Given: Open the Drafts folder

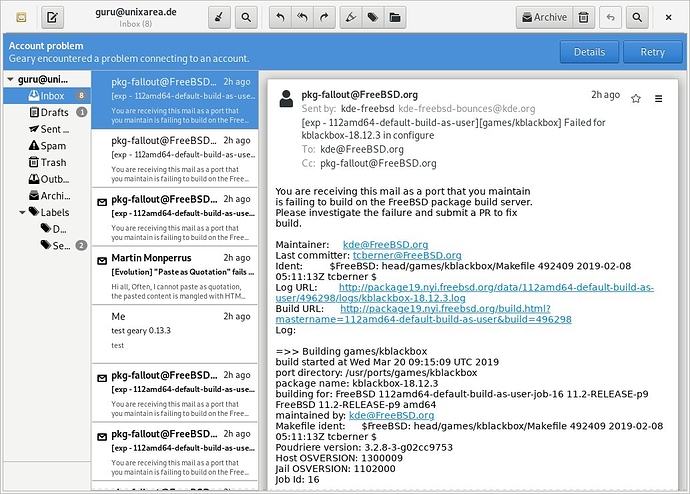Looking at the screenshot, I should (x=47, y=112).
